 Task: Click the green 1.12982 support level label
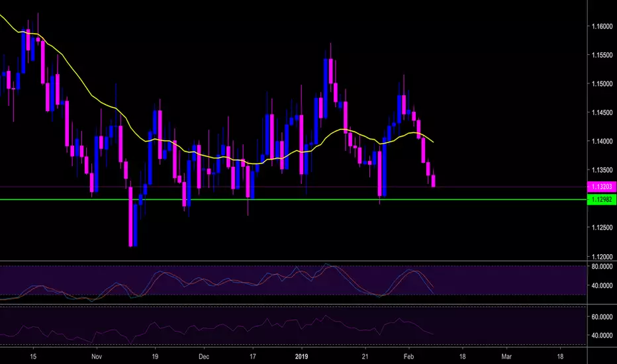pyautogui.click(x=601, y=199)
